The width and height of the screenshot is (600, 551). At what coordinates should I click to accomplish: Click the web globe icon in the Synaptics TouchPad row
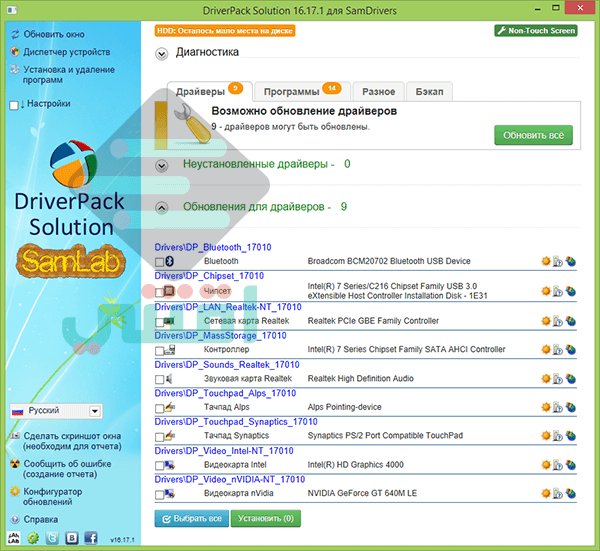click(571, 436)
